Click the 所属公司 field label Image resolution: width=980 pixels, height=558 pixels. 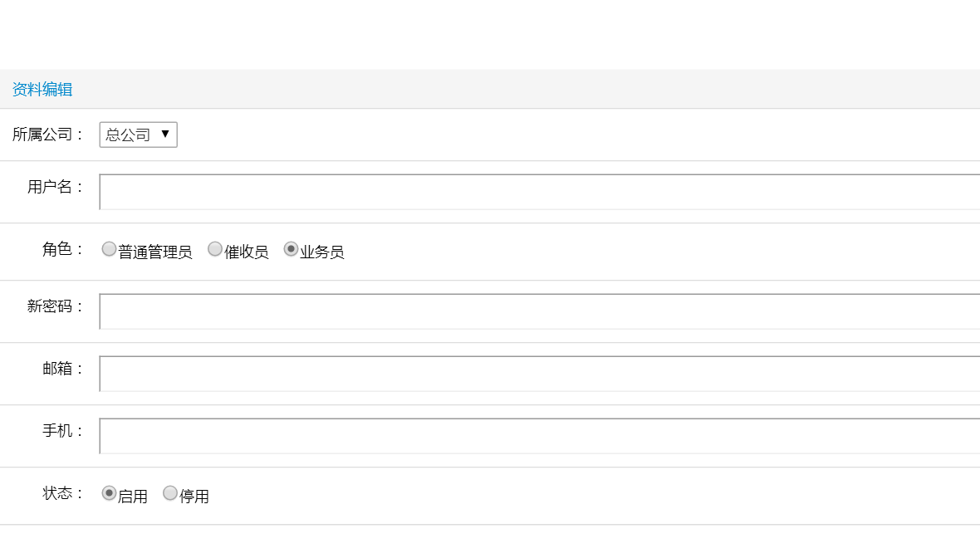[x=48, y=135]
